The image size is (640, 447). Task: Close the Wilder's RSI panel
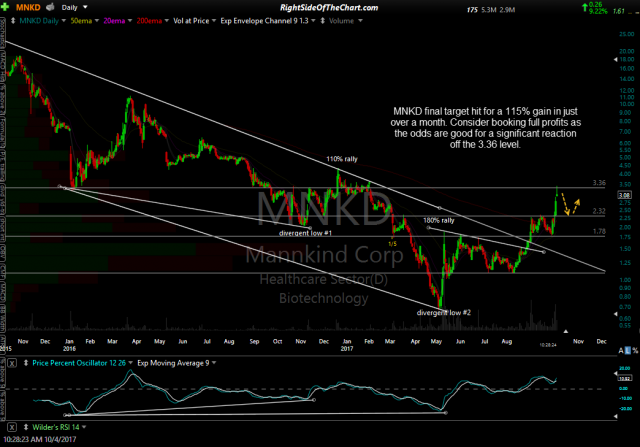[12, 427]
